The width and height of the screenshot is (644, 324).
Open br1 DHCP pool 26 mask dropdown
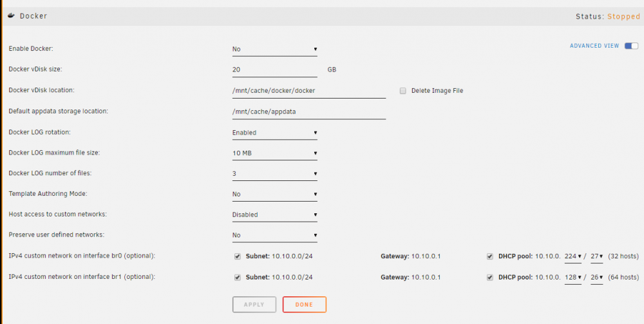596,278
